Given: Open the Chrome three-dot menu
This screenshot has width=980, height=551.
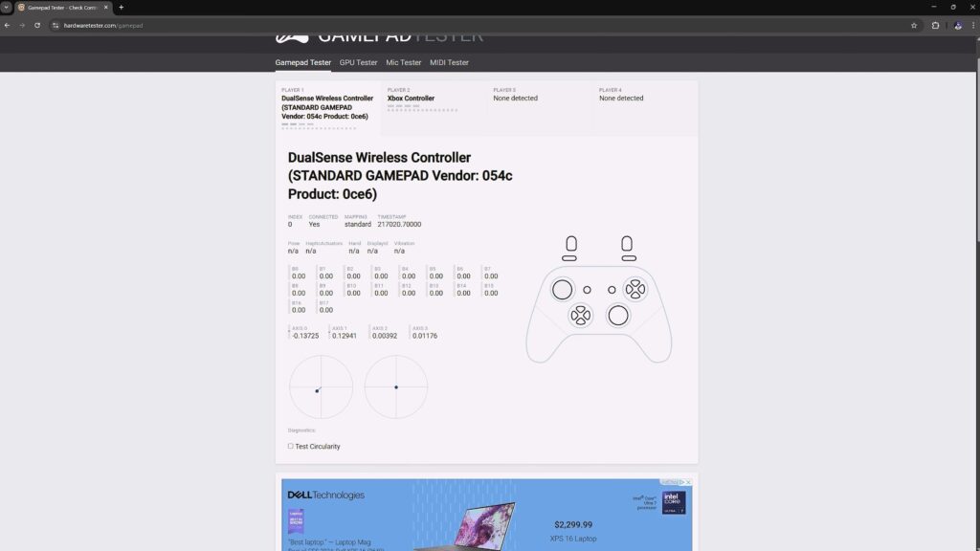Looking at the screenshot, I should pos(973,26).
